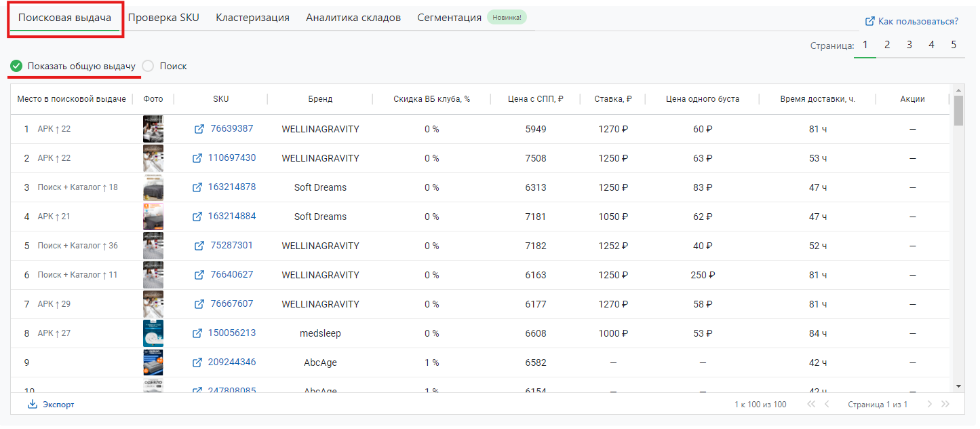Open external link icon for SKU 76640627
980x429 pixels.
(x=199, y=275)
